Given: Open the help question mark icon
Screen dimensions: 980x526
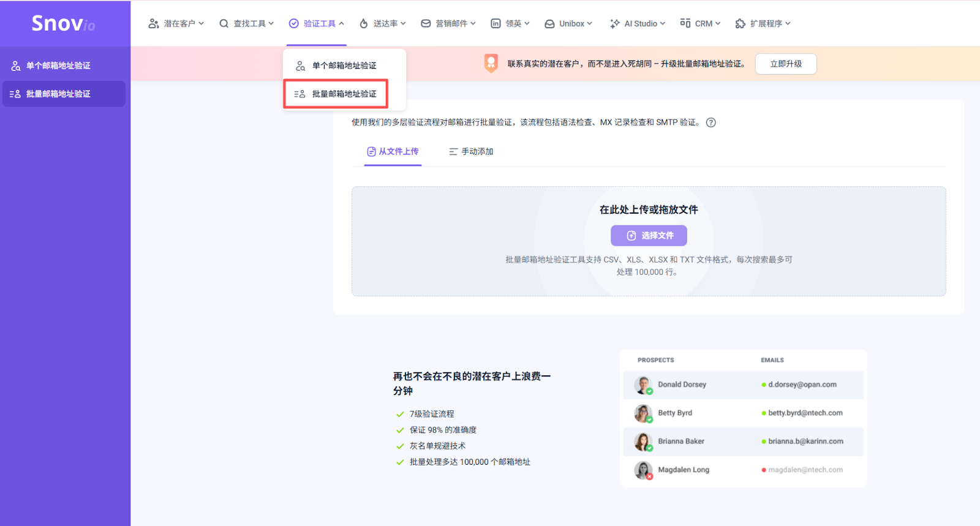Looking at the screenshot, I should (711, 122).
